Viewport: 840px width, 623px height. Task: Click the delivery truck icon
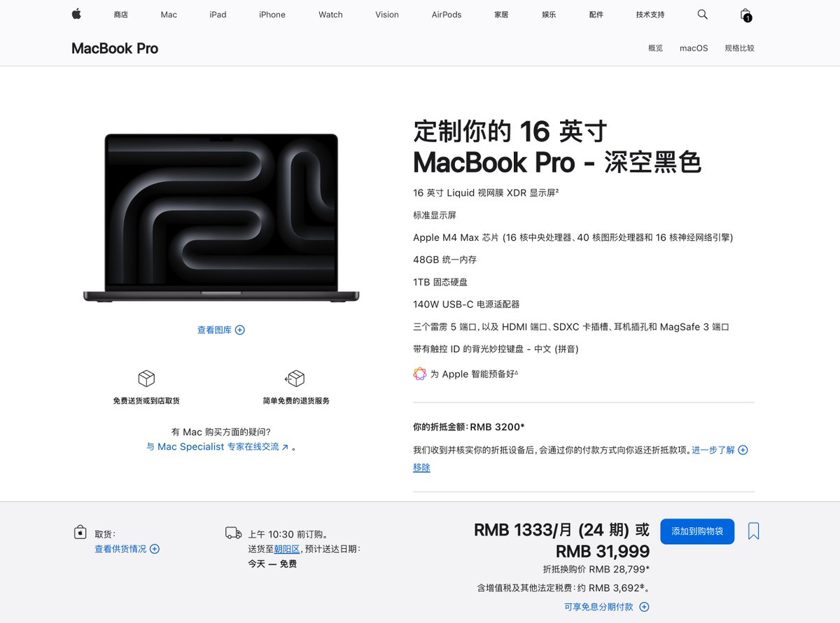(233, 533)
